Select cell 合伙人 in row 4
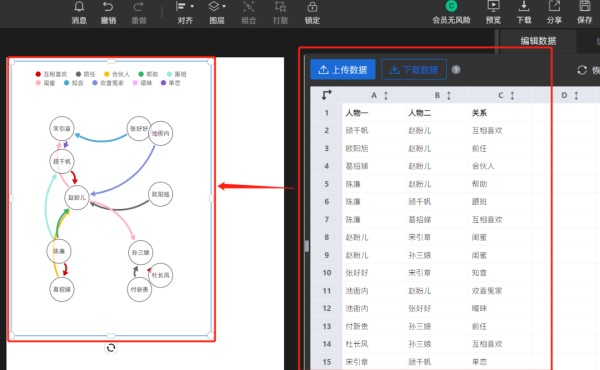 tap(500, 166)
